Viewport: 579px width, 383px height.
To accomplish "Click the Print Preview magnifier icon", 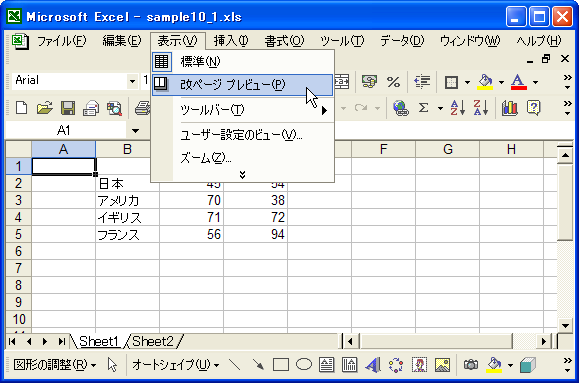I will (x=114, y=109).
